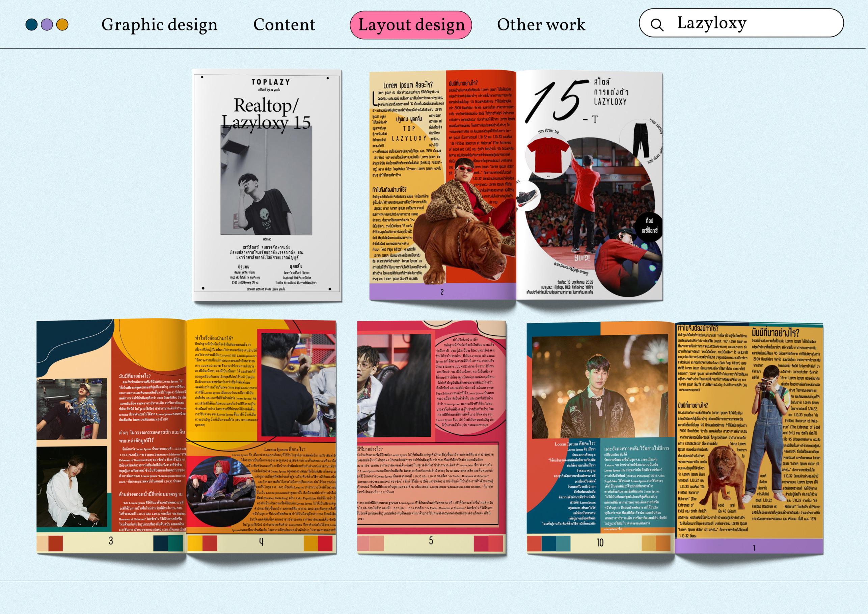Open the magazine page numbered 3
868x614 pixels.
[111, 435]
